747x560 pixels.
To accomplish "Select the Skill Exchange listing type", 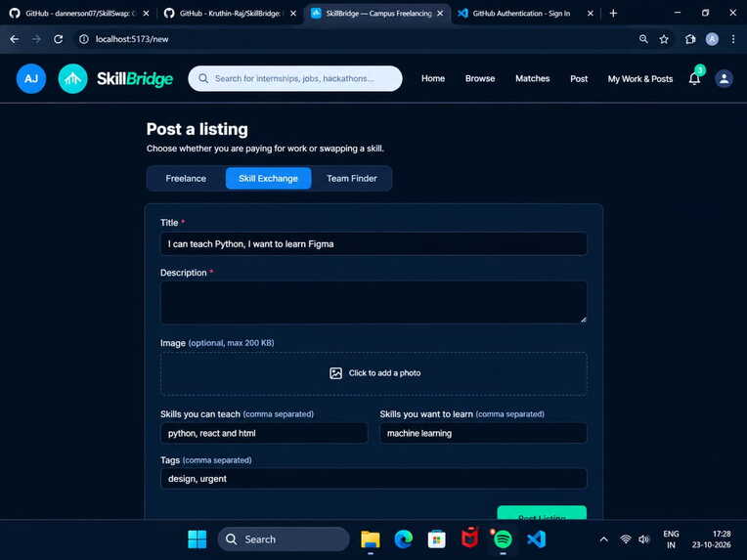I will (268, 179).
